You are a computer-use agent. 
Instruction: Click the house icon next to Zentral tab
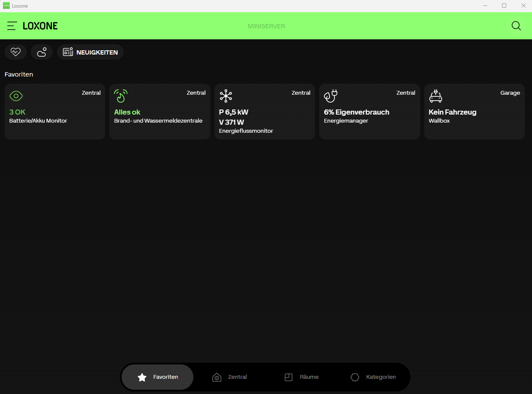pyautogui.click(x=217, y=377)
